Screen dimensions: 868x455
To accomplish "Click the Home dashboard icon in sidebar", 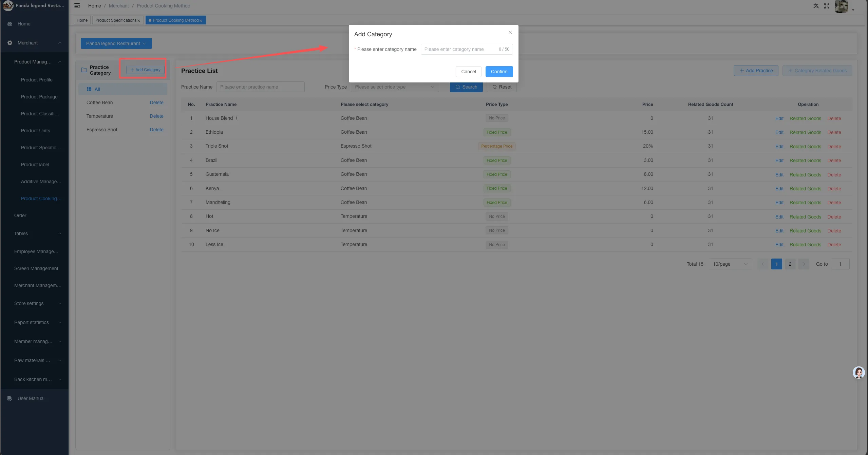I will tap(10, 24).
